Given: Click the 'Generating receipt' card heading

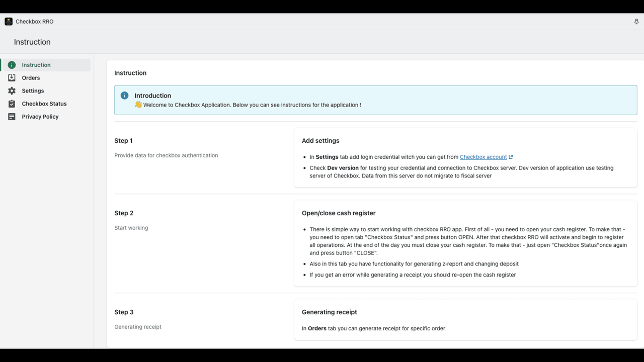Looking at the screenshot, I should (330, 312).
